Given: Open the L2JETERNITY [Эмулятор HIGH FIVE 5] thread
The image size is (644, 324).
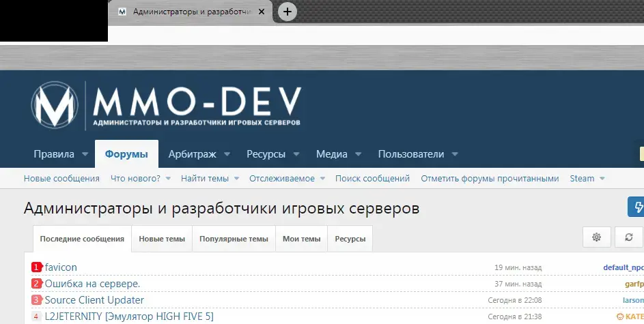Looking at the screenshot, I should [129, 316].
